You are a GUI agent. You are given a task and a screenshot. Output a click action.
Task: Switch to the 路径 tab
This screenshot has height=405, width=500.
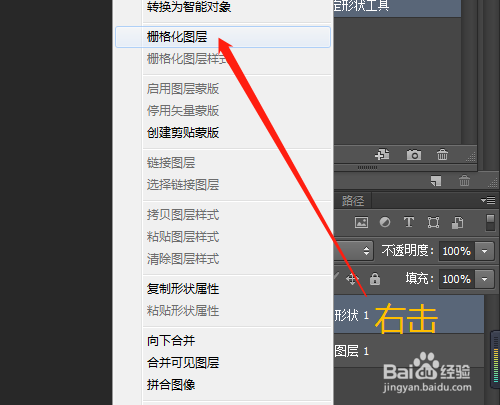point(353,201)
